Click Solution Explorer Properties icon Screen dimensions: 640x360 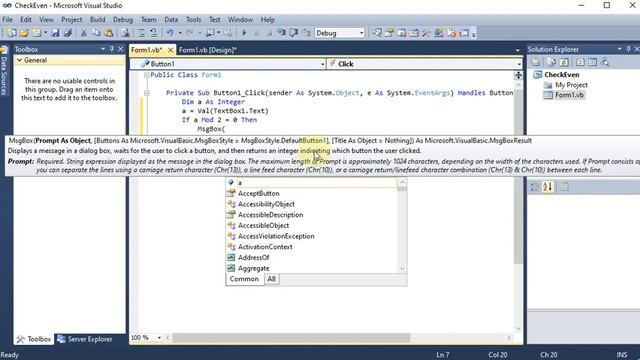[536, 62]
